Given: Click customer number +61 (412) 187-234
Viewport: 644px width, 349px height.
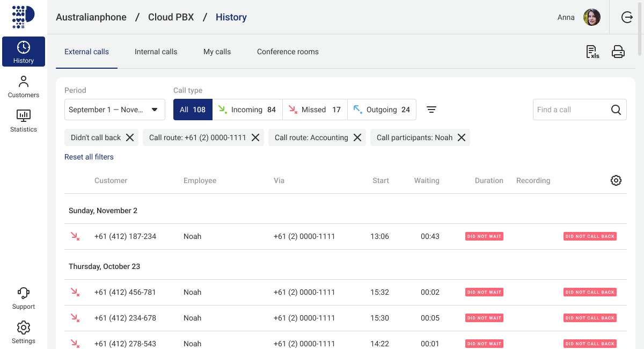Looking at the screenshot, I should coord(125,236).
